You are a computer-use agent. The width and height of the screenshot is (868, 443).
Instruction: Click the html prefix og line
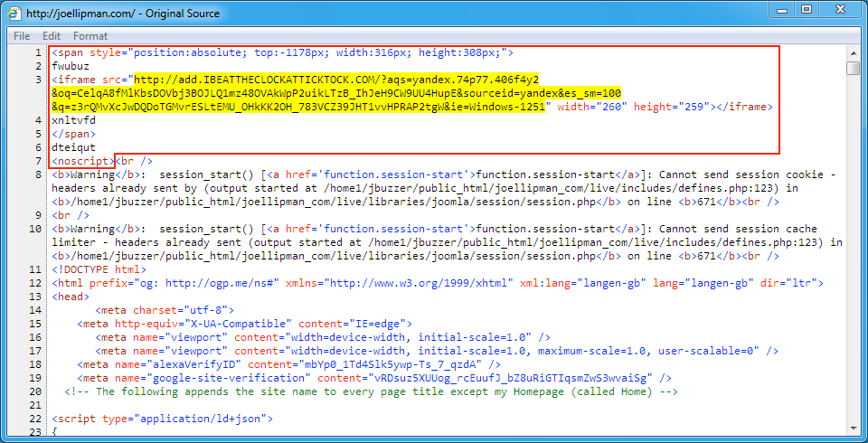(x=438, y=283)
